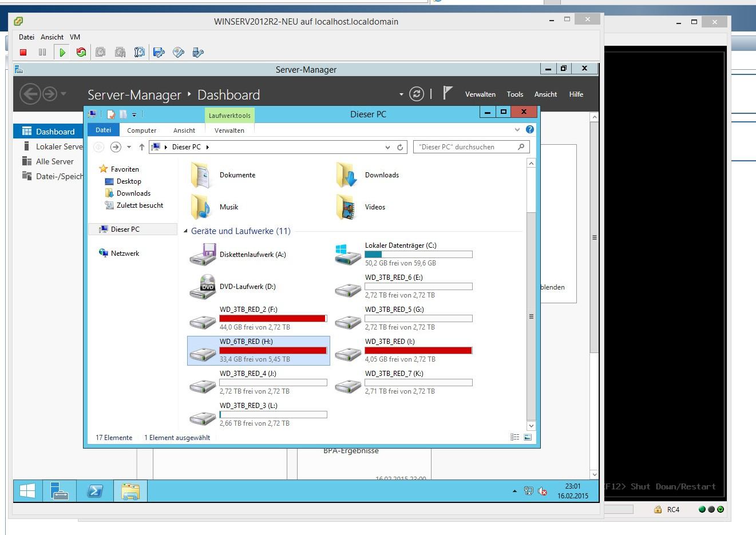
Task: Open Datei menu in VMware console
Action: pos(26,37)
